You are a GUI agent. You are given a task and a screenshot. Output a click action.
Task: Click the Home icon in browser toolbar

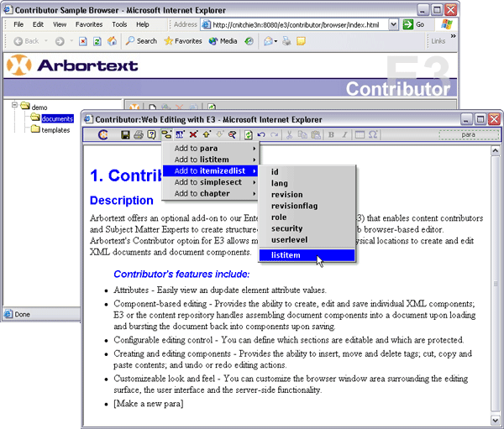pyautogui.click(x=112, y=41)
